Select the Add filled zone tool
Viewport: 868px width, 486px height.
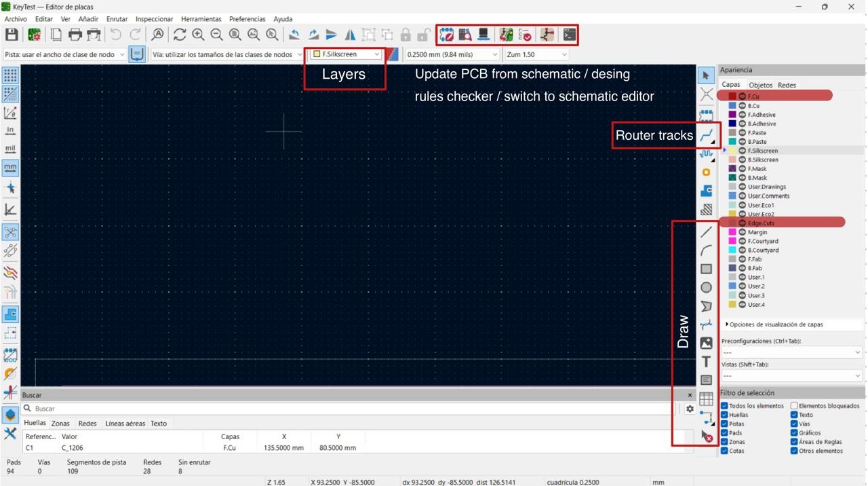706,191
